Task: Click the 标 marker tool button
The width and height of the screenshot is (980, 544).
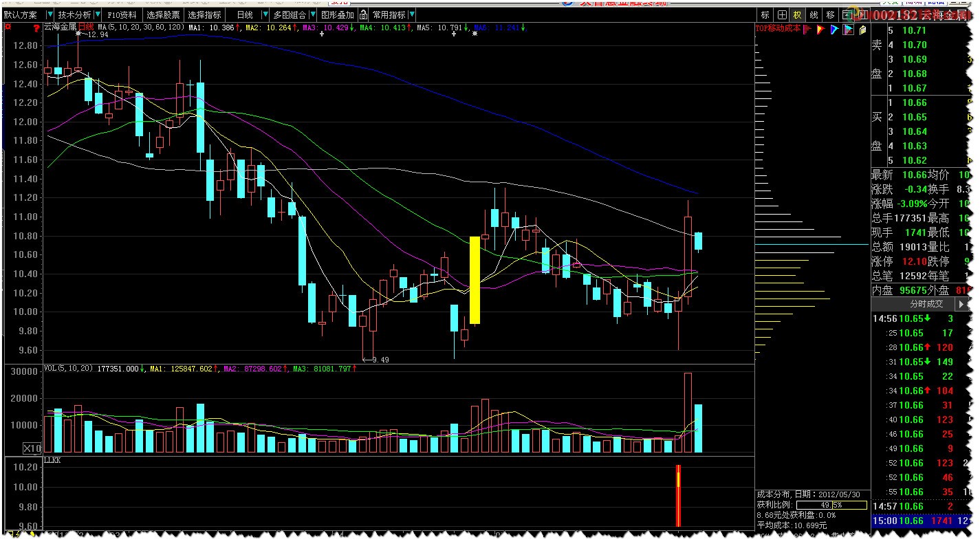Action: tap(765, 14)
